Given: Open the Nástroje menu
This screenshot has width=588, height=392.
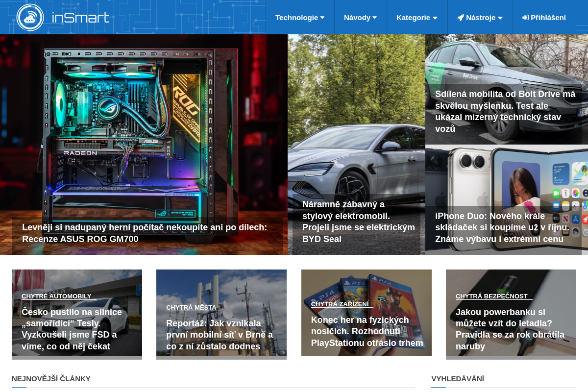Looking at the screenshot, I should tap(480, 17).
